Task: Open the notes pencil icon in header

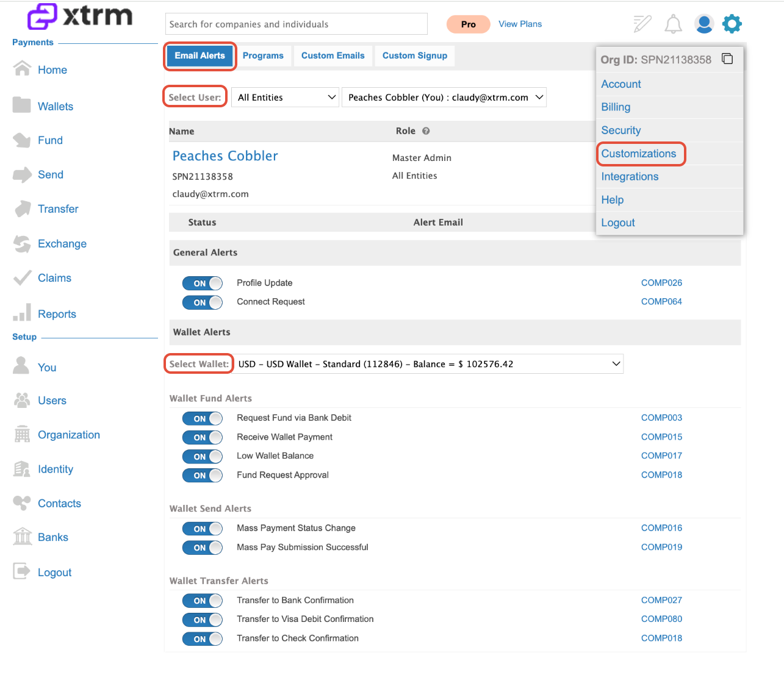Action: point(642,24)
